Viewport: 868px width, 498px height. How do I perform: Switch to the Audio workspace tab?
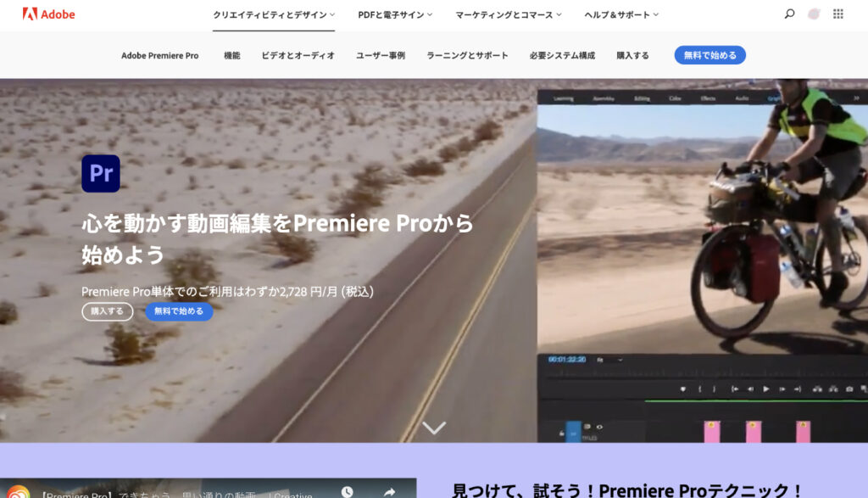coord(742,98)
